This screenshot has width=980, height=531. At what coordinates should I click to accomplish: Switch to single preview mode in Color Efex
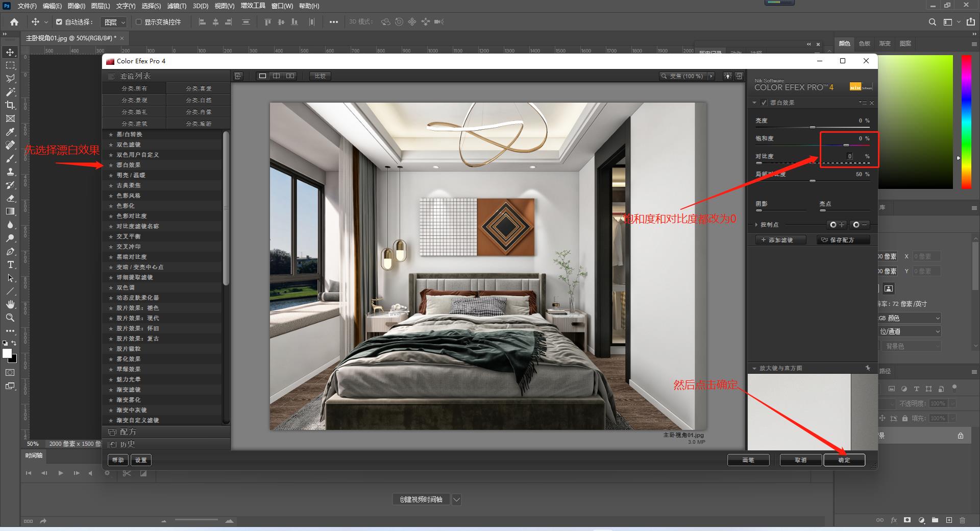[262, 76]
